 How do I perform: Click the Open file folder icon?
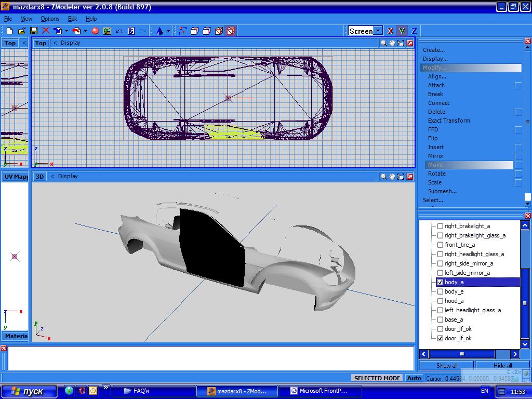tap(22, 31)
